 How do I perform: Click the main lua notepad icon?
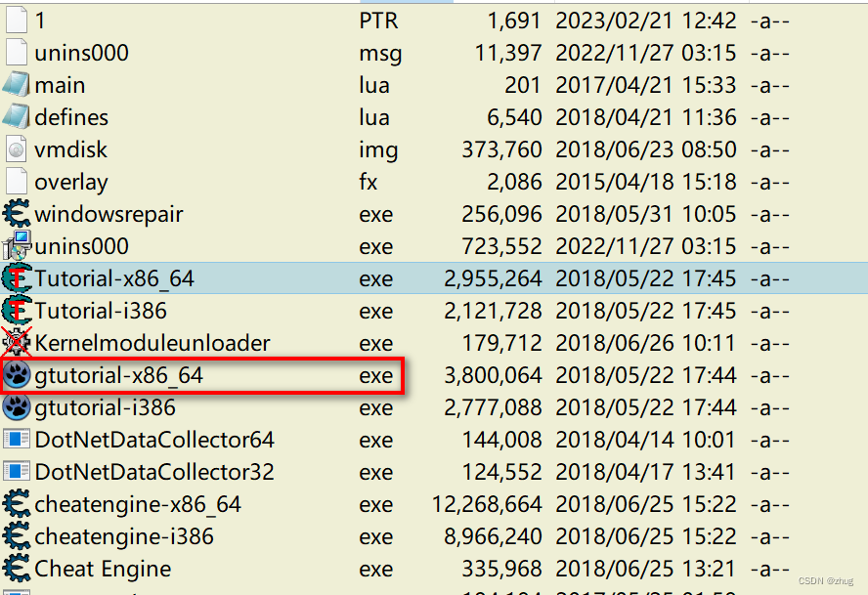[17, 84]
